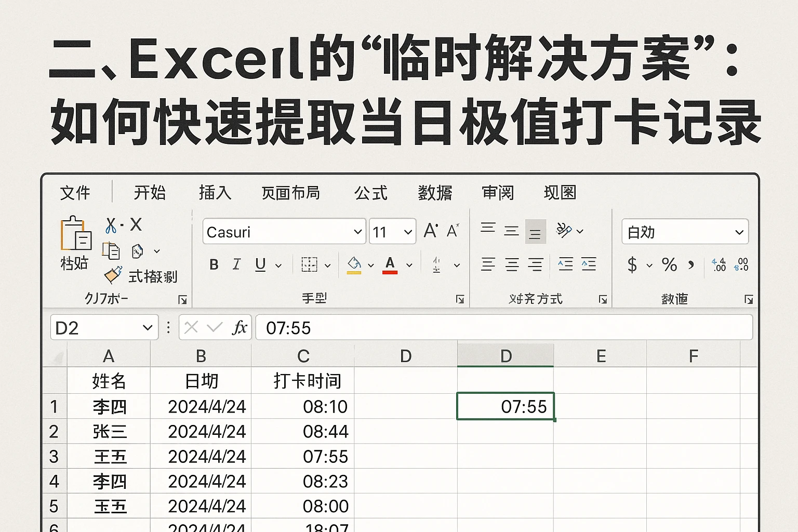Toggle bottom align highlighted icon
This screenshot has width=798, height=532.
[x=535, y=232]
